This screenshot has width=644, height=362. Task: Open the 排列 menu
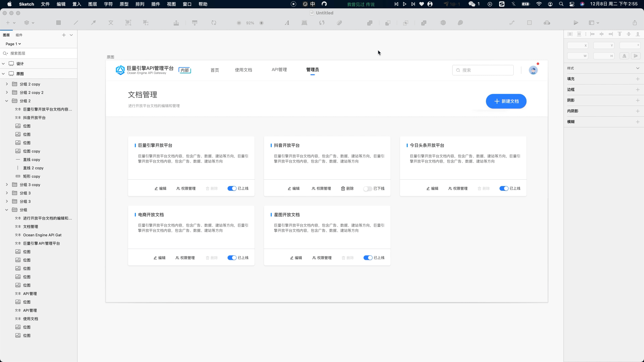(x=140, y=4)
